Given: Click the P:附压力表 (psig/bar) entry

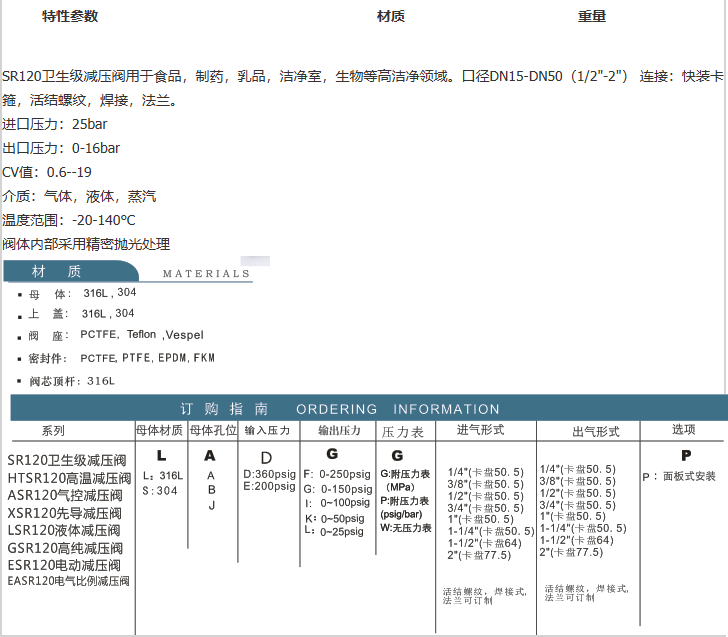Looking at the screenshot, I should click(x=404, y=507).
